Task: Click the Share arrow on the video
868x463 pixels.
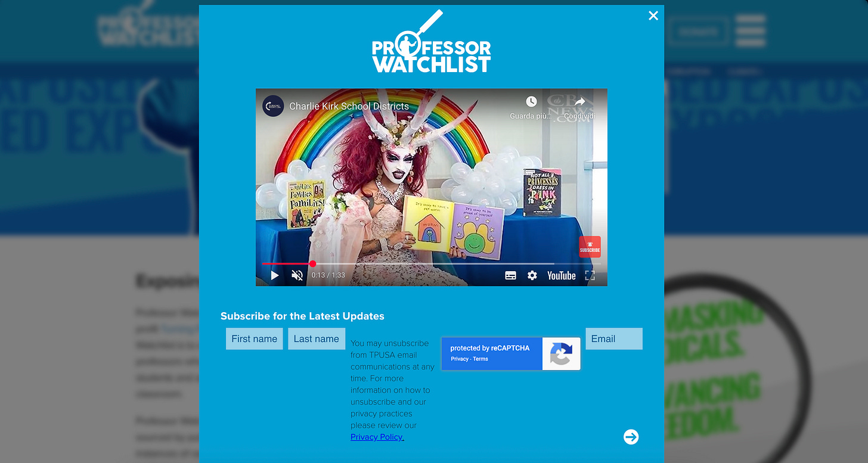Action: point(579,102)
